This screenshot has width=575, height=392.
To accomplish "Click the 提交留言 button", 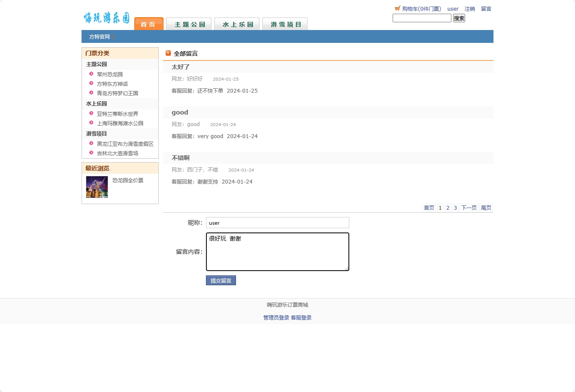I will tap(221, 280).
